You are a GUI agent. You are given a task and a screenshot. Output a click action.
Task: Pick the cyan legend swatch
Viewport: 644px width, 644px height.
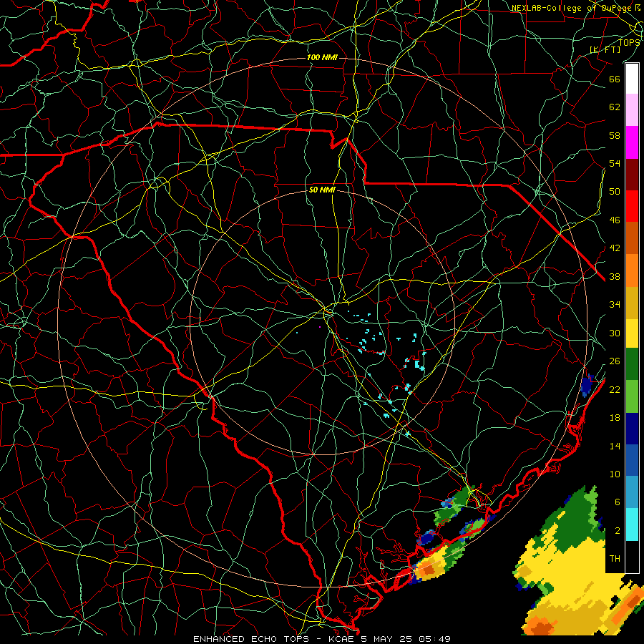point(632,524)
